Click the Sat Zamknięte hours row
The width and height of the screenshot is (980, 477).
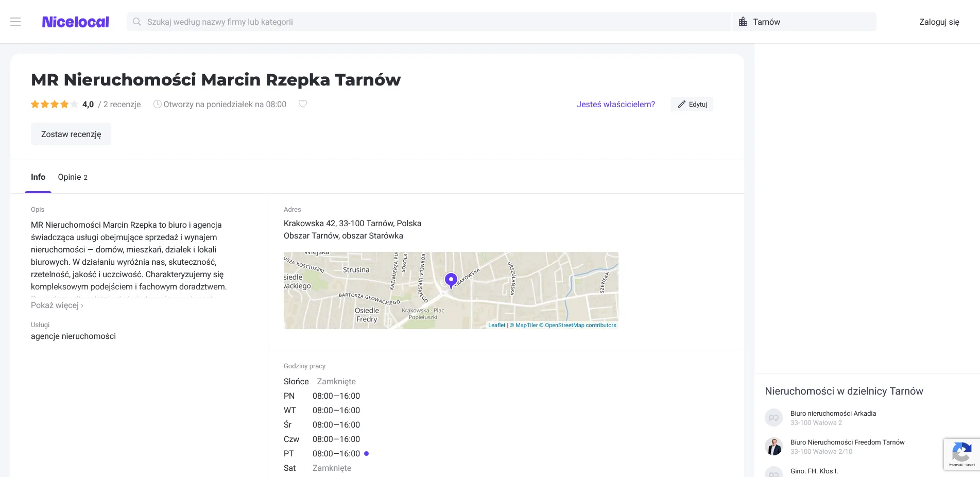[317, 468]
